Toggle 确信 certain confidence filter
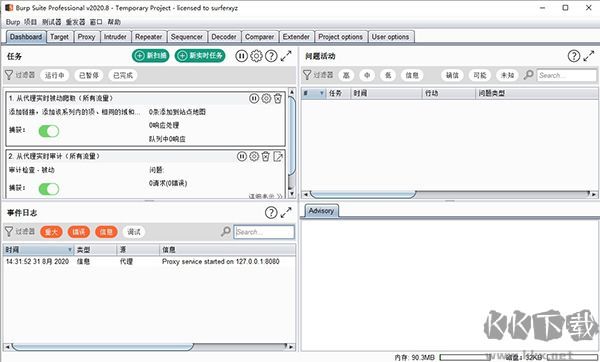Image resolution: width=600 pixels, height=362 pixels. pyautogui.click(x=452, y=75)
